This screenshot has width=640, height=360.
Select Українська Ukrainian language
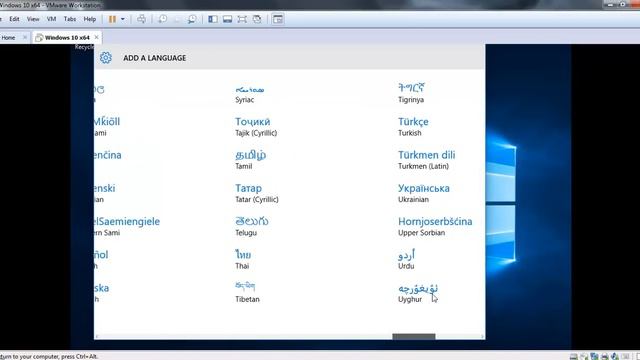click(424, 193)
